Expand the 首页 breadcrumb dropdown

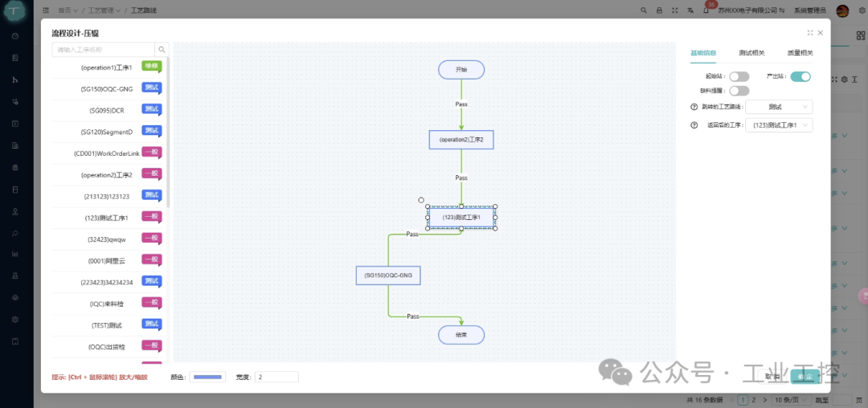tap(68, 10)
